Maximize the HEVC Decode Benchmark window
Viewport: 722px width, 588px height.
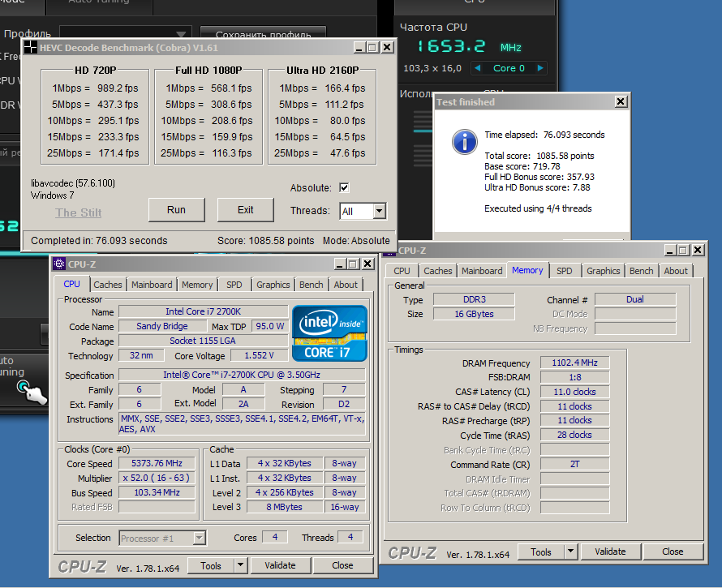(x=373, y=47)
